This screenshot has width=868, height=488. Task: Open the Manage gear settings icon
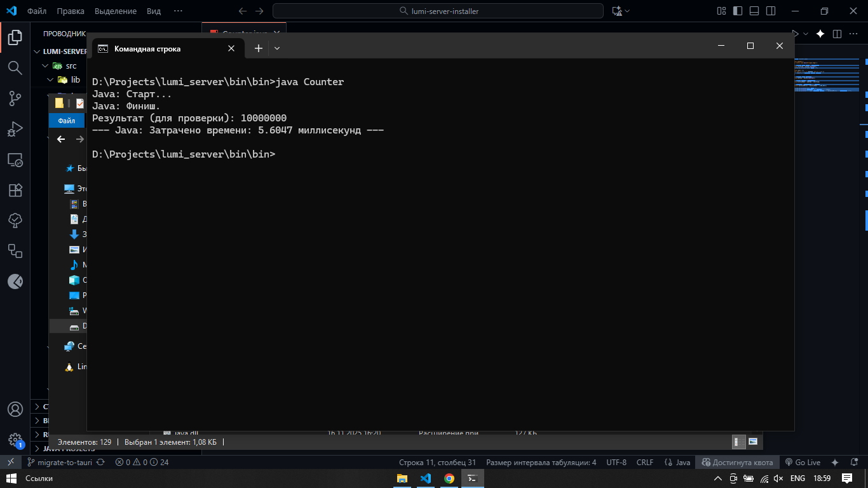[x=15, y=439]
